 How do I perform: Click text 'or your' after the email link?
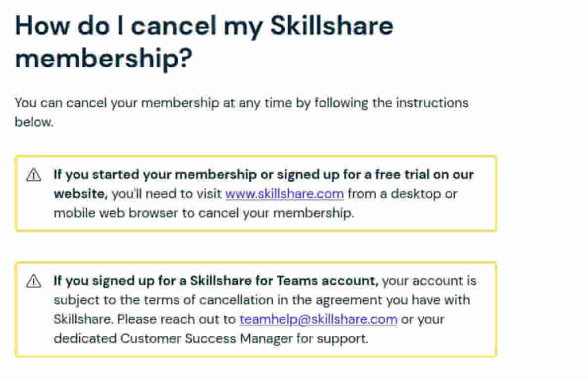pyautogui.click(x=423, y=320)
